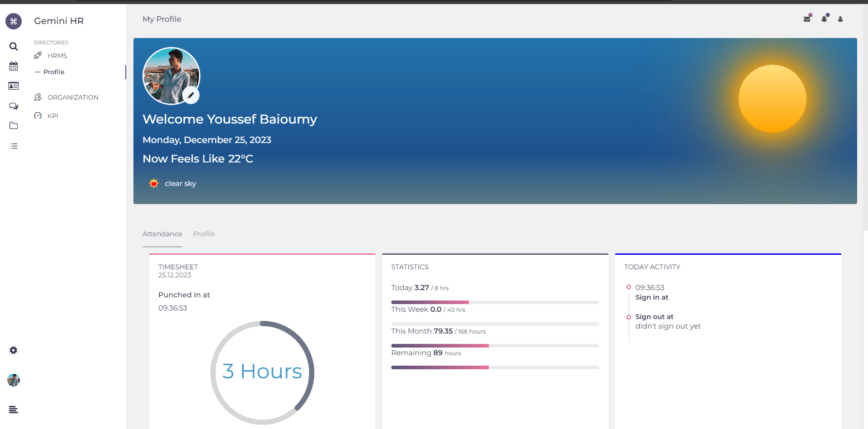
Task: Open the notifications bell
Action: coord(824,19)
